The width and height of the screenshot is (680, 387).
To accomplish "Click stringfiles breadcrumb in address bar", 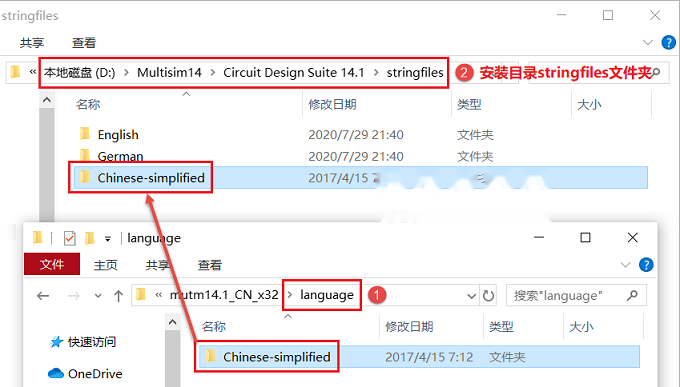I will click(415, 72).
